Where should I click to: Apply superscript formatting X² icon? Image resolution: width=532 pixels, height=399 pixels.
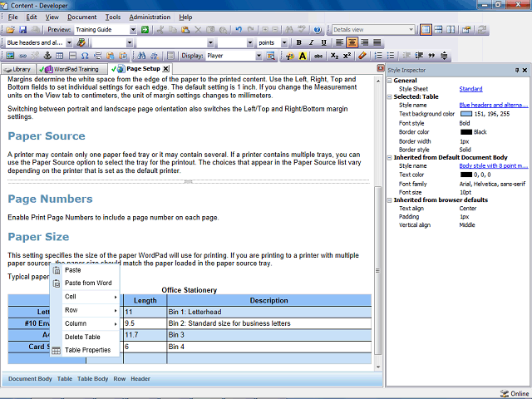point(347,56)
